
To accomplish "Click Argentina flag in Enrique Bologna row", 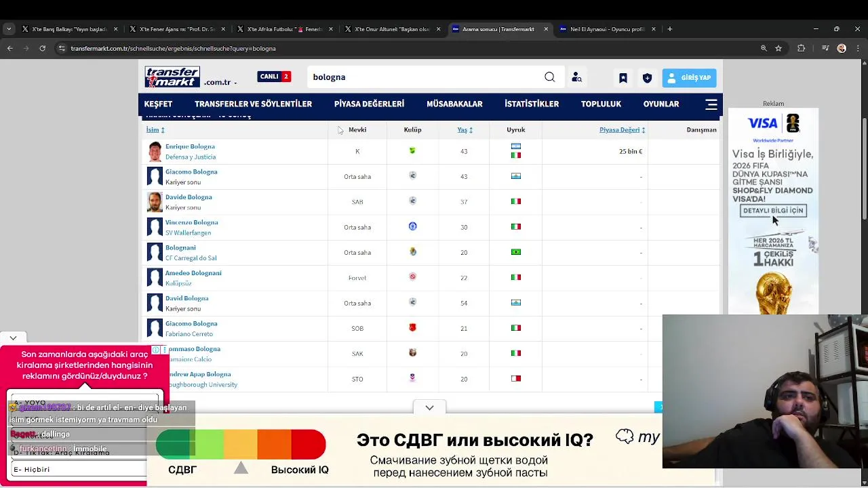I will pyautogui.click(x=516, y=146).
